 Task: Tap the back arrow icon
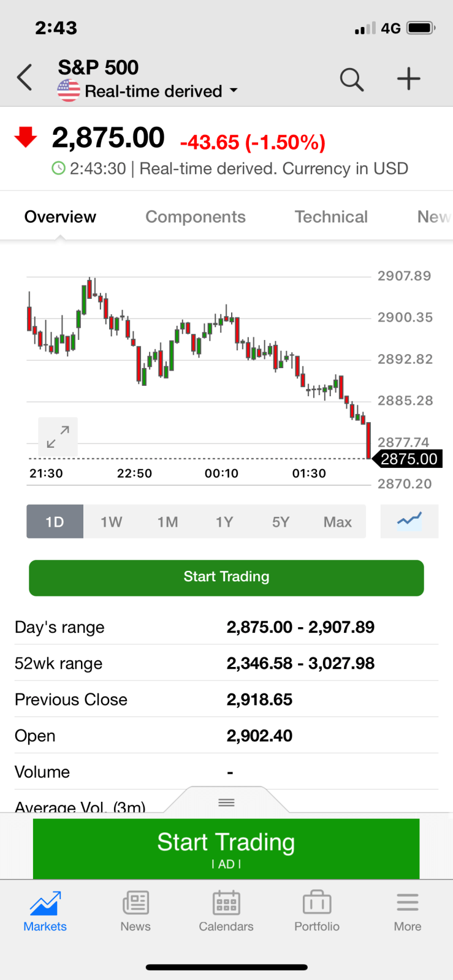tap(25, 78)
